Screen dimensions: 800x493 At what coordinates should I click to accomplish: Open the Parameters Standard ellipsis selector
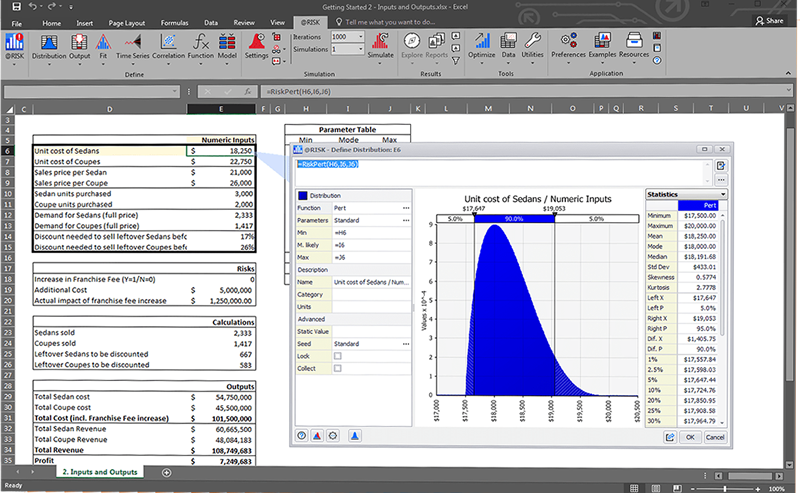(406, 220)
